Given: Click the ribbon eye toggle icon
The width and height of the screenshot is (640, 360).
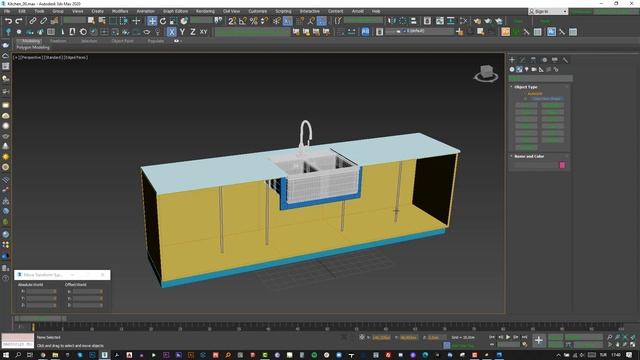Looking at the screenshot, I should [x=176, y=41].
